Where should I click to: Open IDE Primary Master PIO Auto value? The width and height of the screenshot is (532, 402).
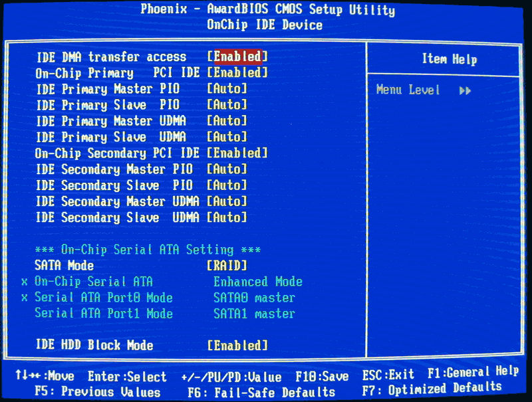click(x=227, y=89)
